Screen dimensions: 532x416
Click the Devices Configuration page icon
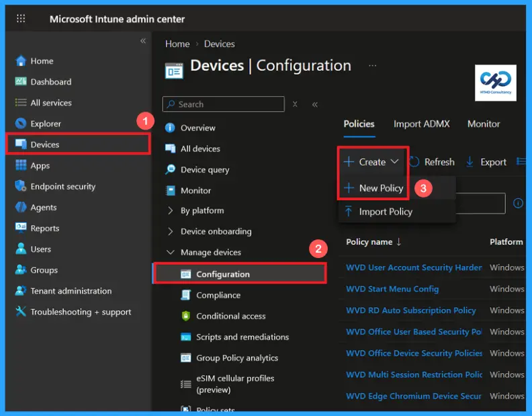[174, 71]
